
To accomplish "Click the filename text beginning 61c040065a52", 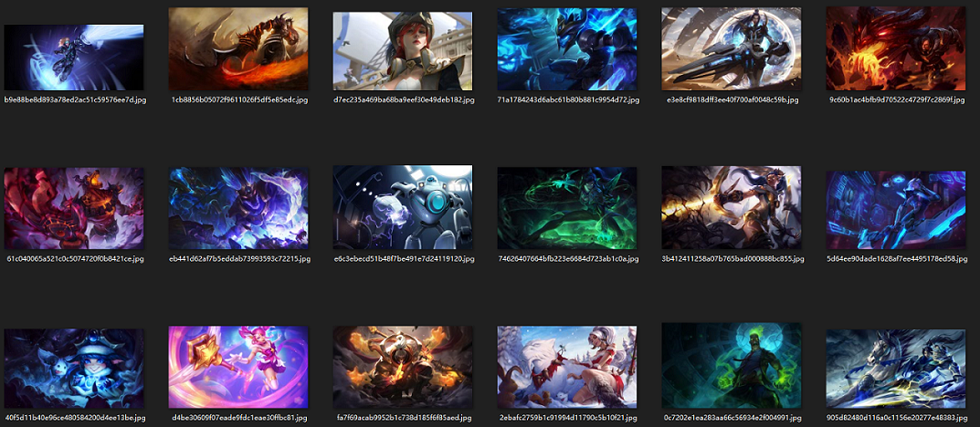I will pos(74,258).
